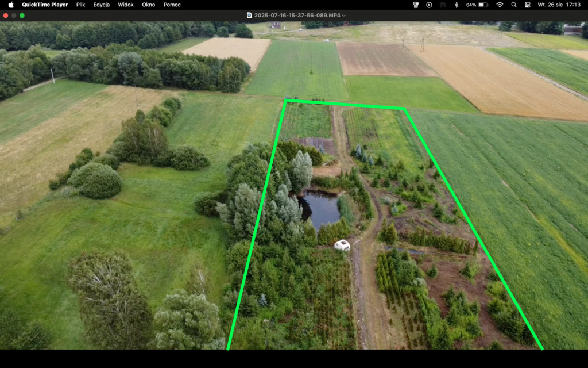Open the play-circle menu bar icon

click(429, 5)
